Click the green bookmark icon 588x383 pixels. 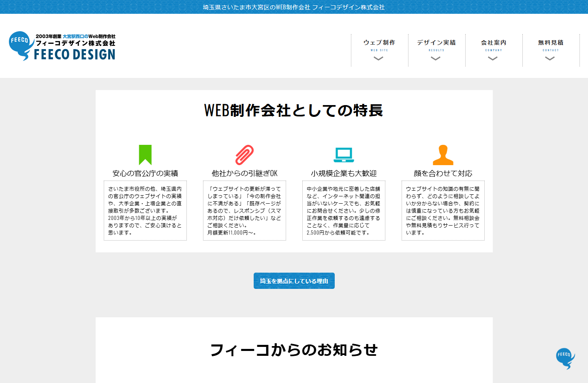coord(145,155)
